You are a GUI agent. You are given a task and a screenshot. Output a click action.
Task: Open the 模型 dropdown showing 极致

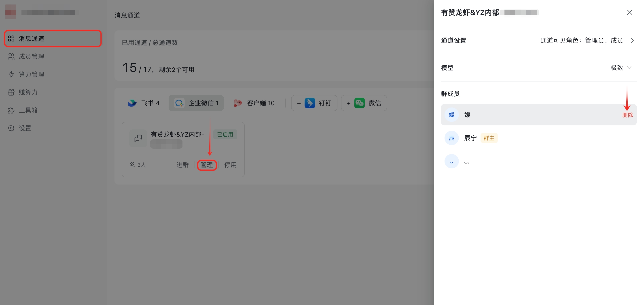point(621,68)
